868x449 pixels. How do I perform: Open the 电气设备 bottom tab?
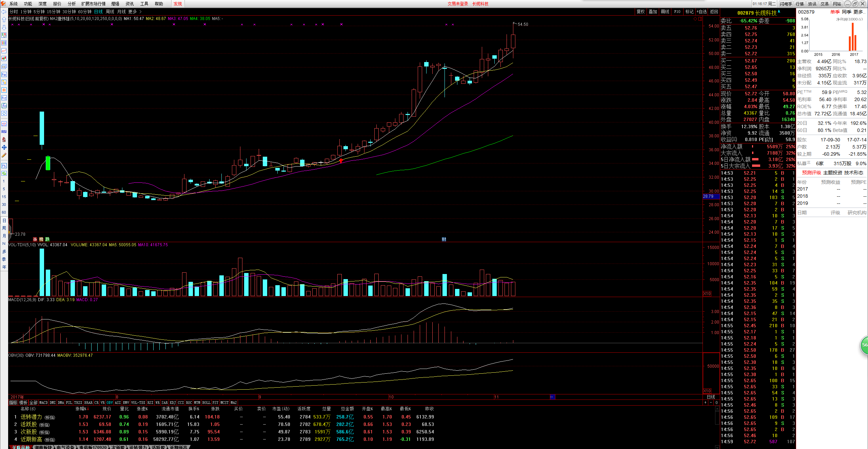point(65,447)
